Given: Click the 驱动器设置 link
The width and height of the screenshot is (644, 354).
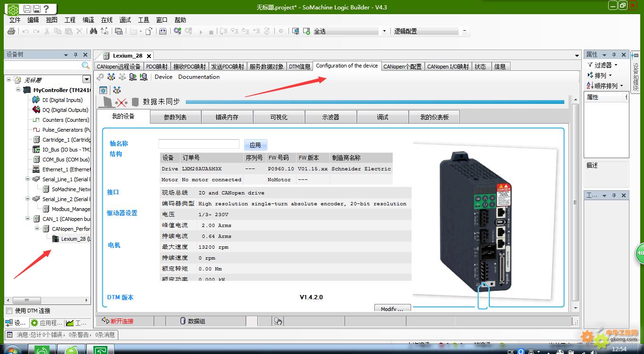Looking at the screenshot, I should [122, 213].
